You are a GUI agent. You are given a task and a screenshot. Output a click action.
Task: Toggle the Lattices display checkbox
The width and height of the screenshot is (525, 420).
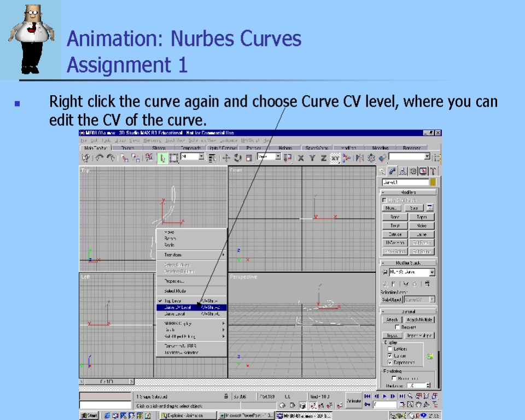click(390, 348)
